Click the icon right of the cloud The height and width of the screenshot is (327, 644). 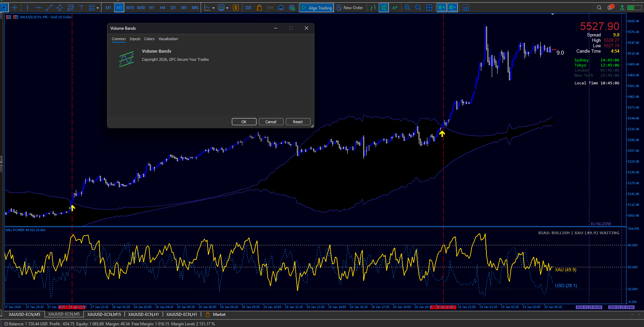click(x=292, y=7)
